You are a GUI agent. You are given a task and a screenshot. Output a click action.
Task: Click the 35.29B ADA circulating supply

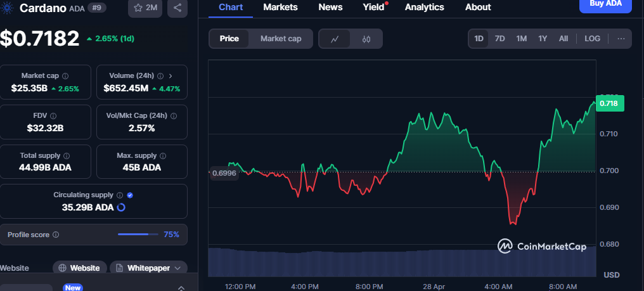87,207
